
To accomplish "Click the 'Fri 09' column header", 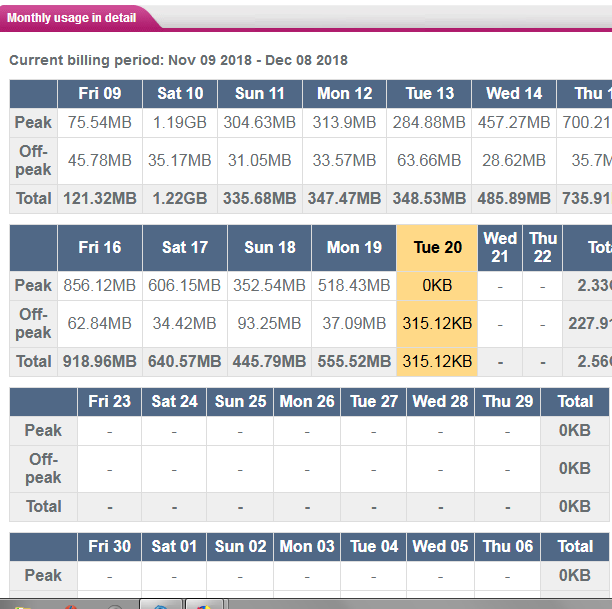I will tap(99, 94).
